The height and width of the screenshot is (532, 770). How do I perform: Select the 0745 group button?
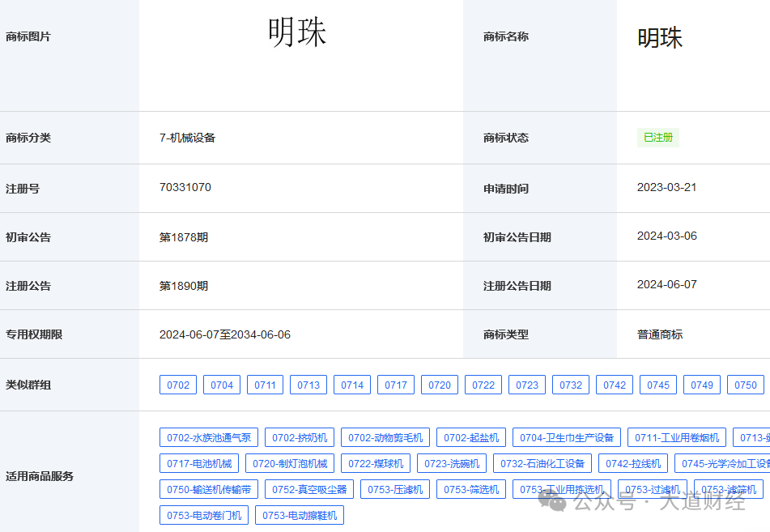657,385
